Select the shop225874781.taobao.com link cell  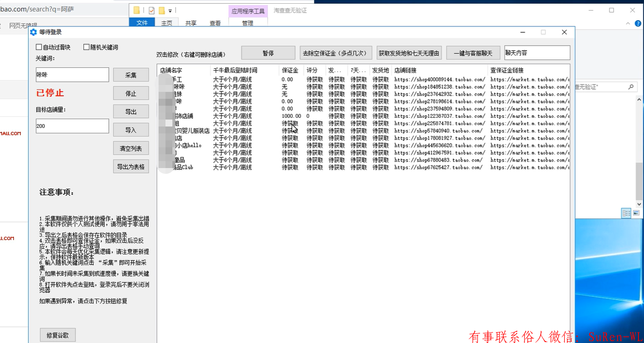click(x=439, y=123)
